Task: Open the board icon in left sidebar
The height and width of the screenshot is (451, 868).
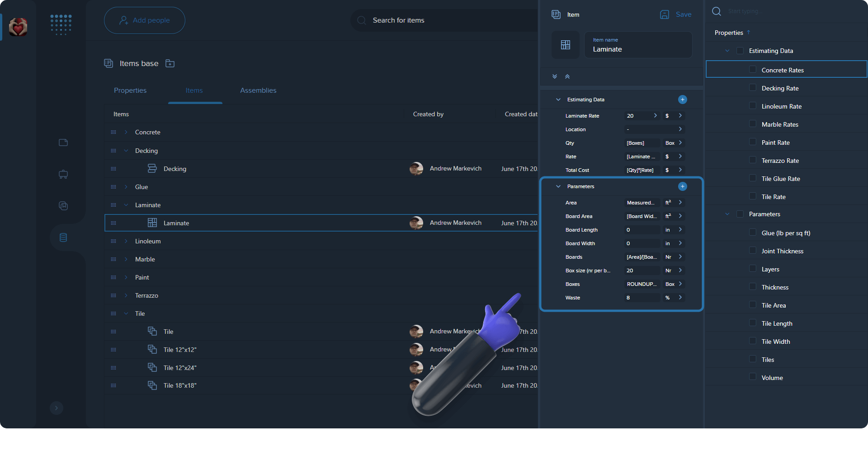Action: click(x=63, y=174)
